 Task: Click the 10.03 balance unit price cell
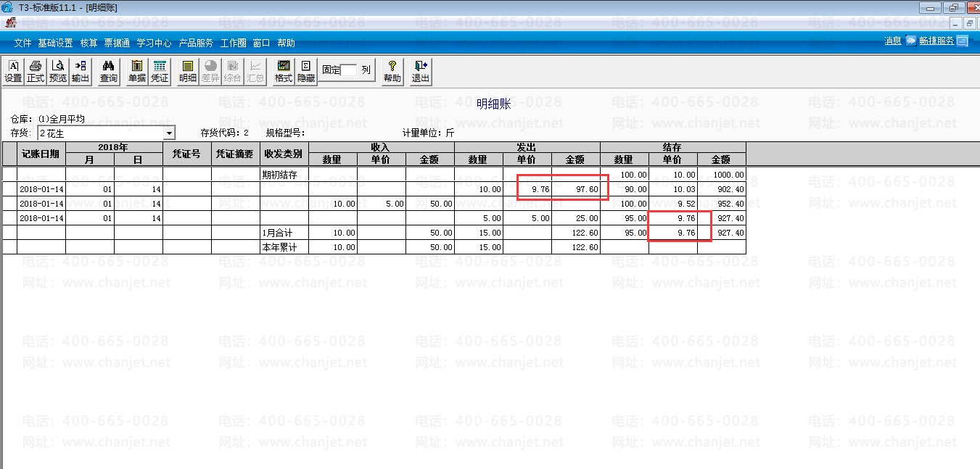pos(673,189)
